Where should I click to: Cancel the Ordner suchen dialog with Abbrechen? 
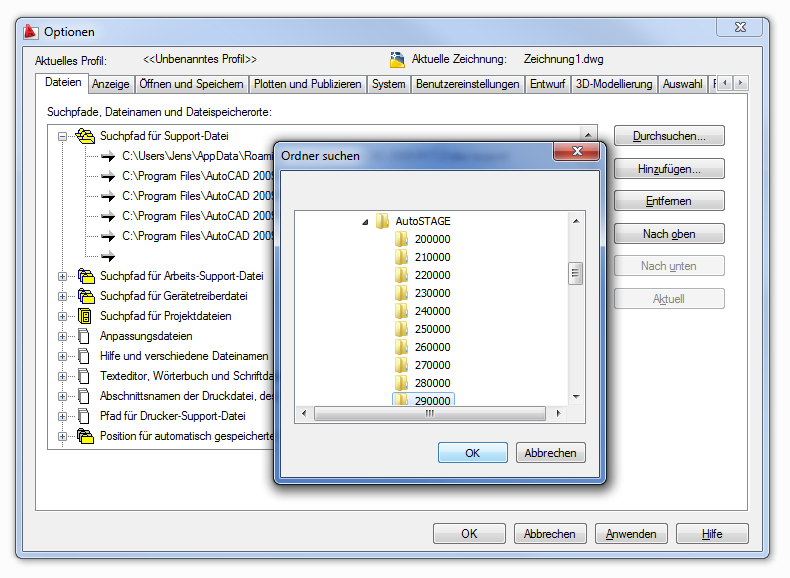click(550, 453)
